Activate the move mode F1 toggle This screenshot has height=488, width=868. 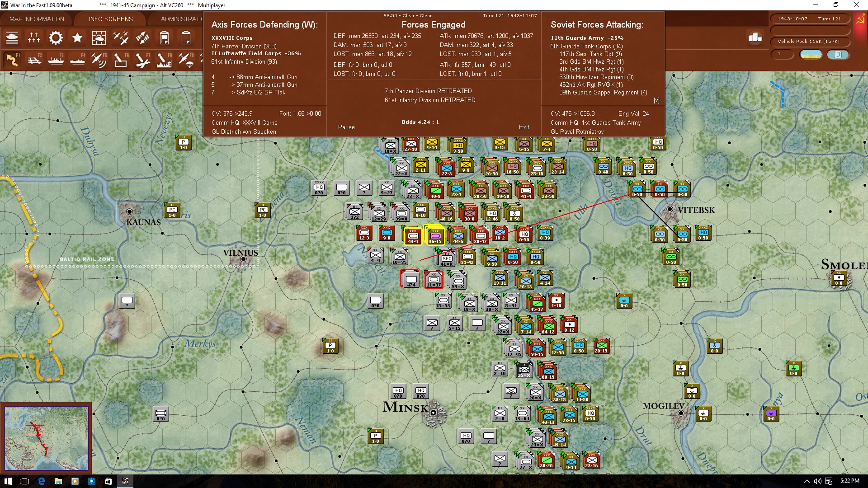coord(12,60)
